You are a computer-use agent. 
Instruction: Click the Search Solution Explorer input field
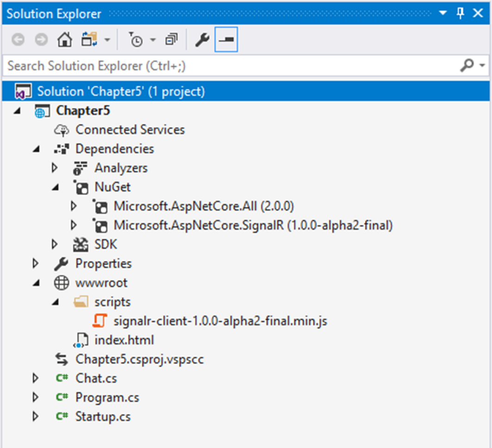click(231, 66)
